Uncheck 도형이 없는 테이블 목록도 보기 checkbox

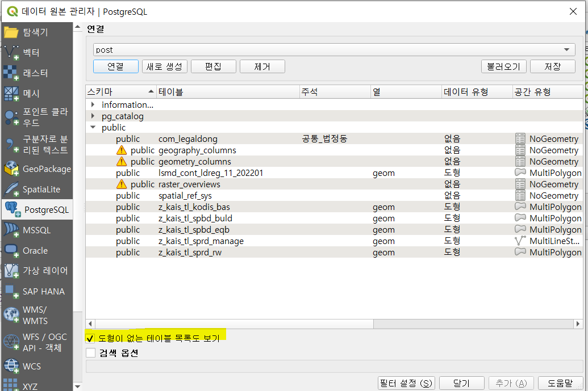point(90,339)
